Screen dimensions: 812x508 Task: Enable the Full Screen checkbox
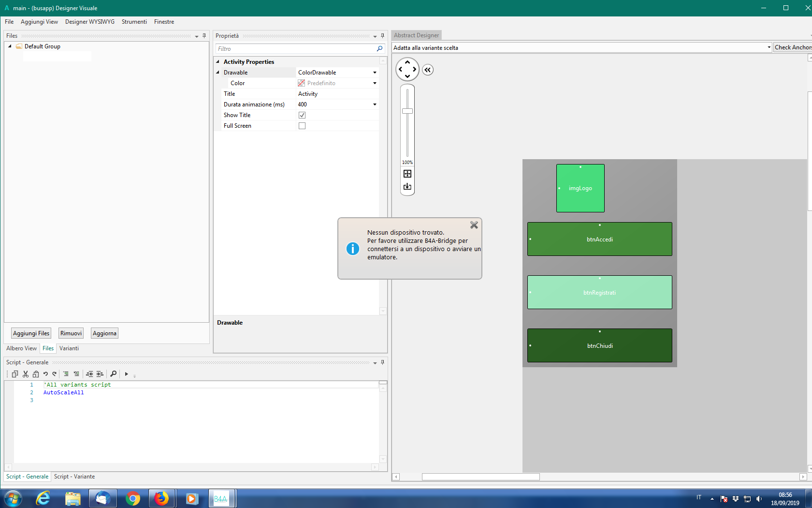tap(302, 126)
